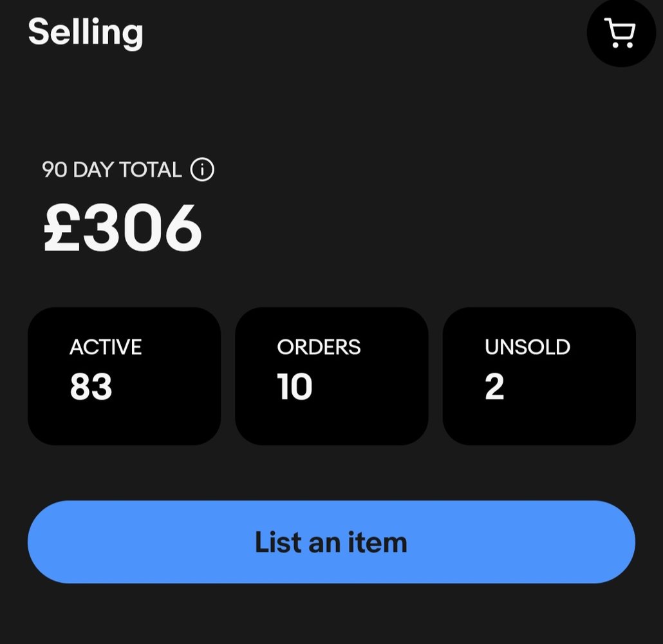Click the pound sign in the total
663x644 pixels.
point(62,228)
